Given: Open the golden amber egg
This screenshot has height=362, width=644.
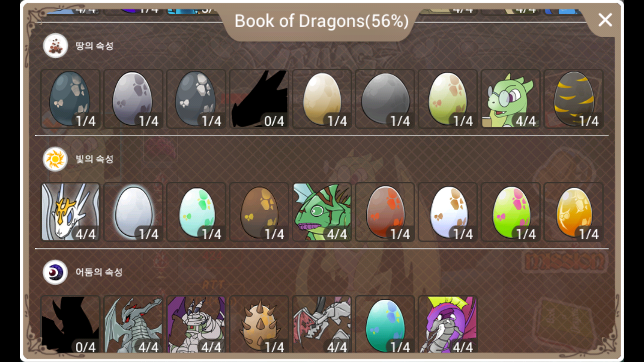Looking at the screenshot, I should click(574, 212).
